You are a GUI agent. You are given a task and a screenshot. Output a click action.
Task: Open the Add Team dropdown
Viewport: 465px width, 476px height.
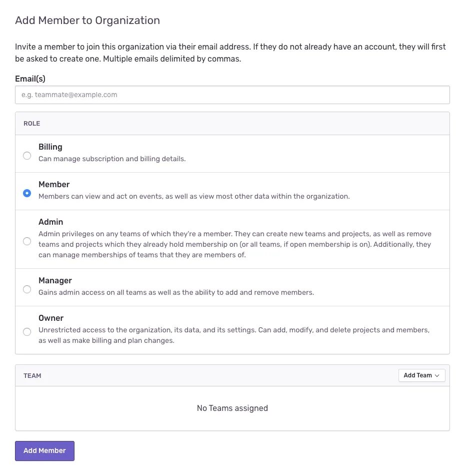point(421,375)
